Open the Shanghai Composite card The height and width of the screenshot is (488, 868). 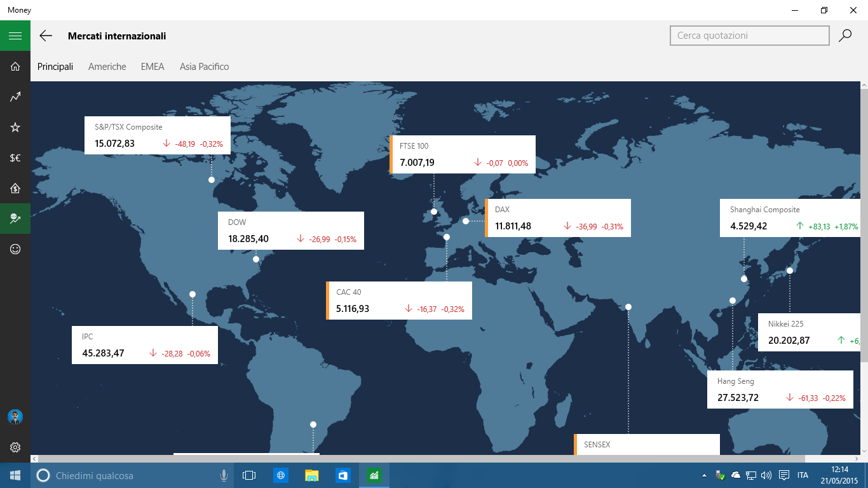tap(790, 218)
